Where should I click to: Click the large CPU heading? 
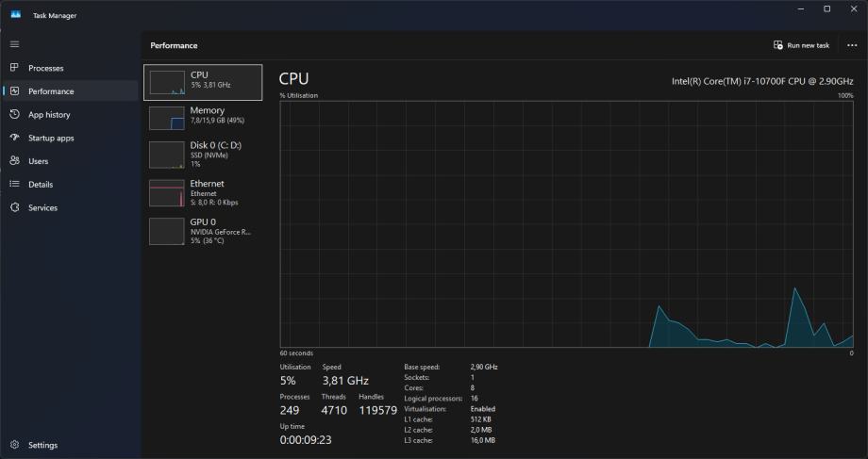pos(294,78)
